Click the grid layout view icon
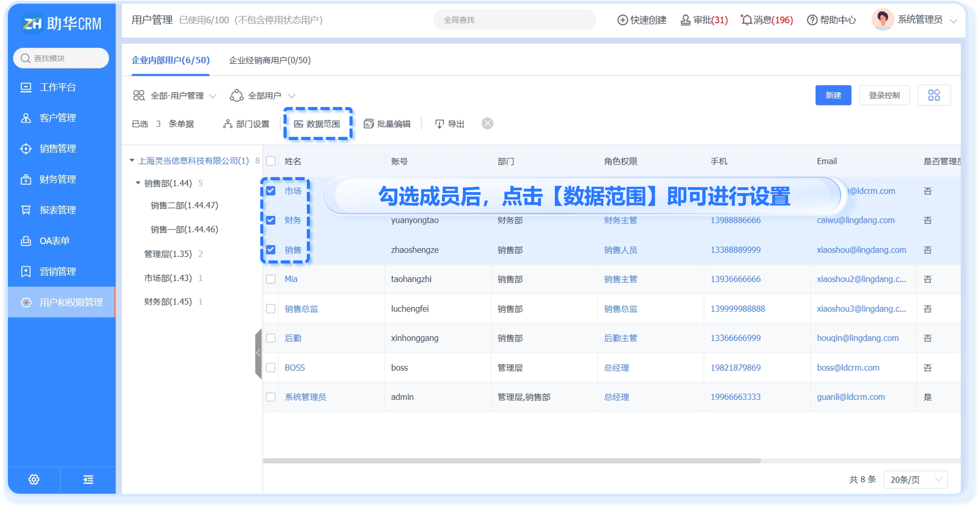The width and height of the screenshot is (980, 508). click(933, 95)
